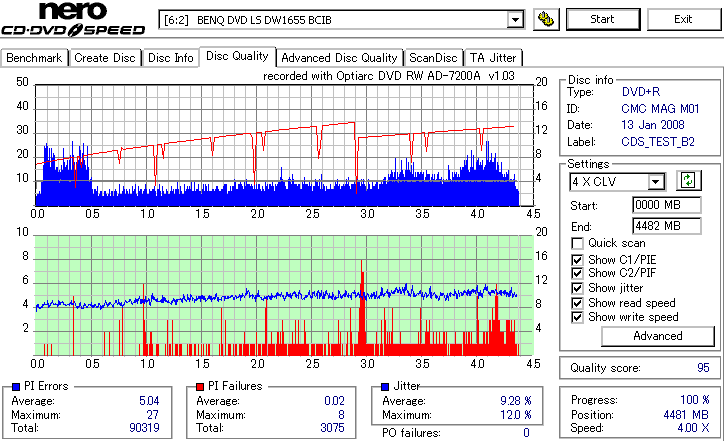The image size is (724, 441).
Task: Expand the drive list arrow button
Action: coord(515,20)
